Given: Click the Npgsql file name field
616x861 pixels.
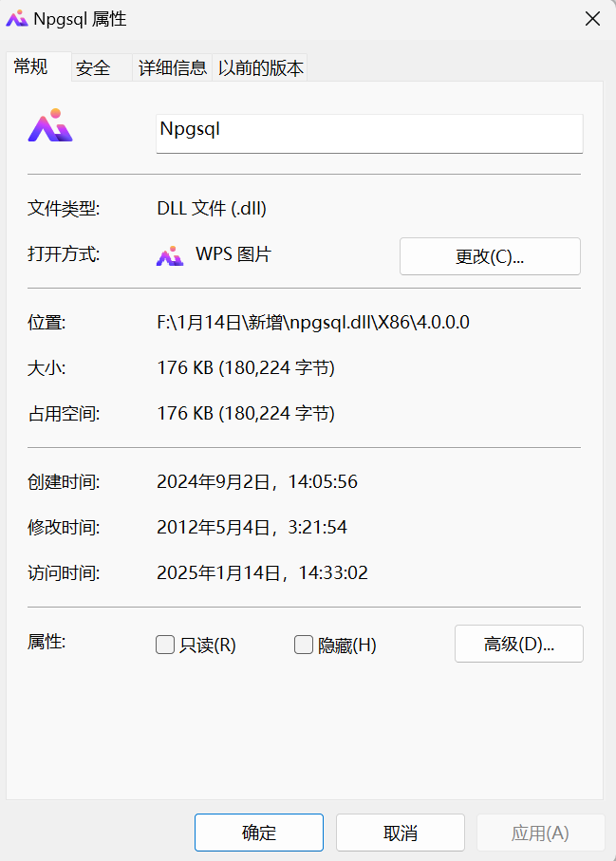Looking at the screenshot, I should [x=368, y=132].
